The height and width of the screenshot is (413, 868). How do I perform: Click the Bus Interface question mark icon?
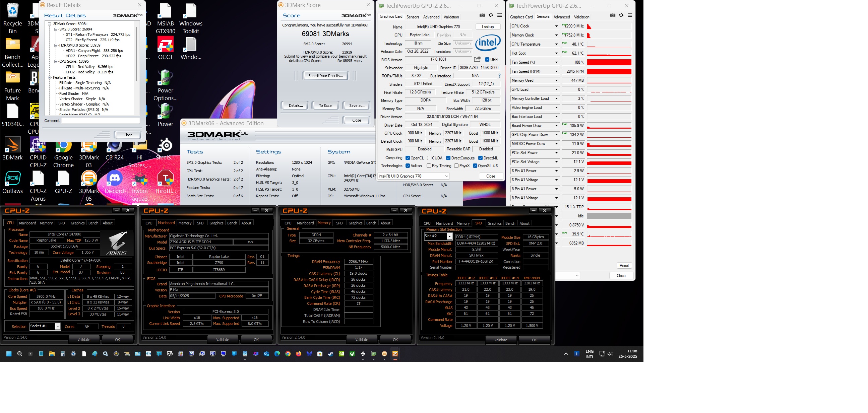499,76
